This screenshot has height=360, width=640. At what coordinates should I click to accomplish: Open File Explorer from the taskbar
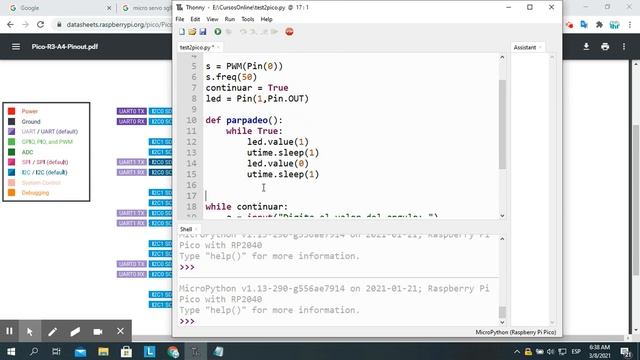point(103,351)
